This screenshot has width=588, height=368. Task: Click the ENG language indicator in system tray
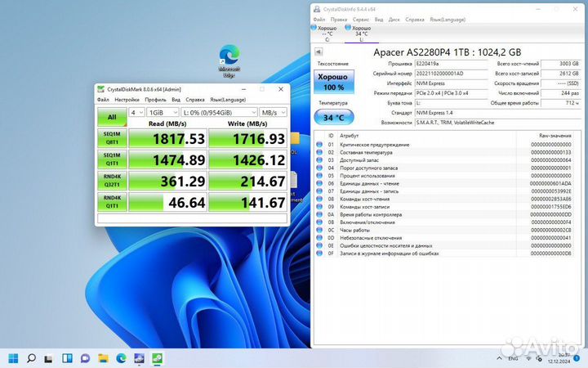click(x=513, y=358)
